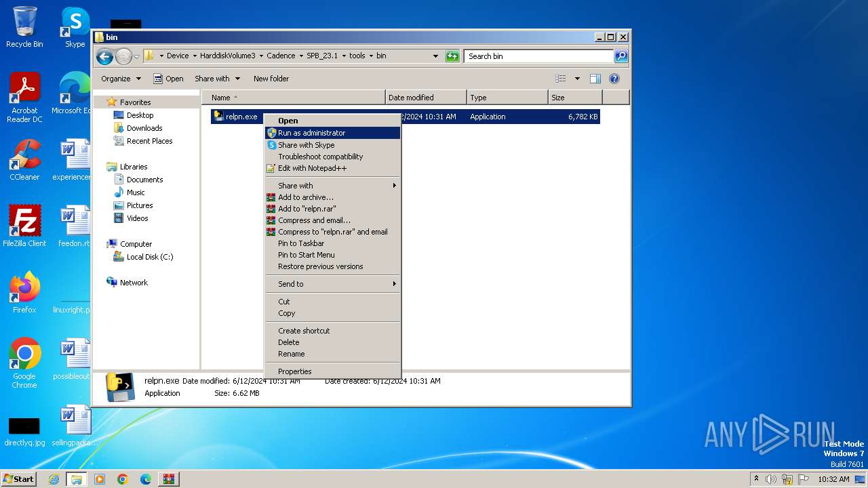Click the change view icon
Screen dimensions: 868x488
click(x=560, y=79)
